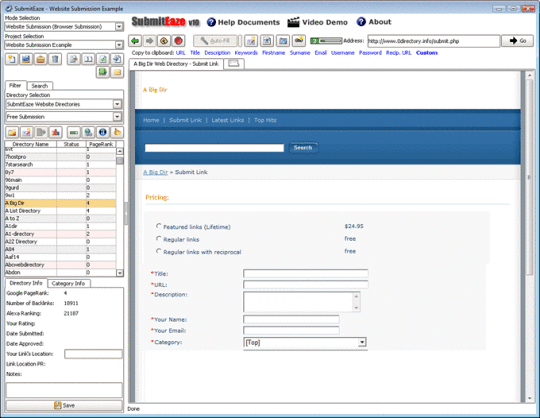The width and height of the screenshot is (540, 418).
Task: Open the Video Demo item
Action: point(318,22)
